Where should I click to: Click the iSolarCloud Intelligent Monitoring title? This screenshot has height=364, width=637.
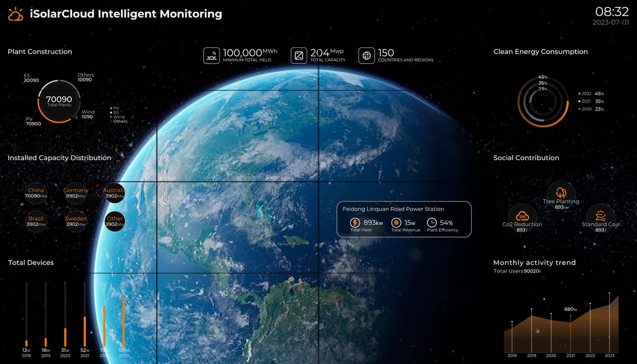(x=126, y=14)
